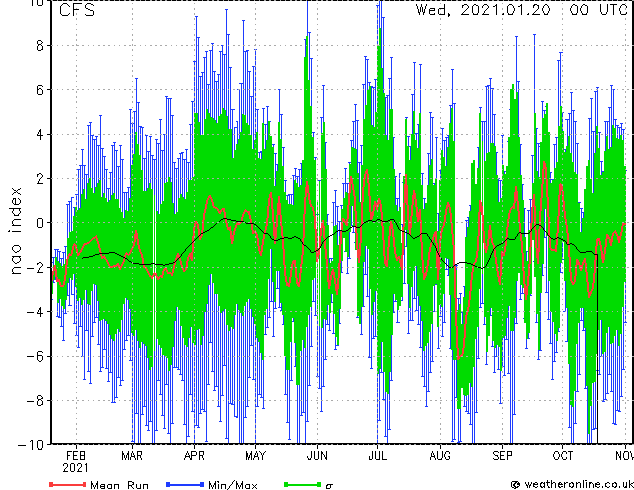This screenshot has width=634, height=490.
Task: Click the y-axis value -6
Action: (34, 356)
